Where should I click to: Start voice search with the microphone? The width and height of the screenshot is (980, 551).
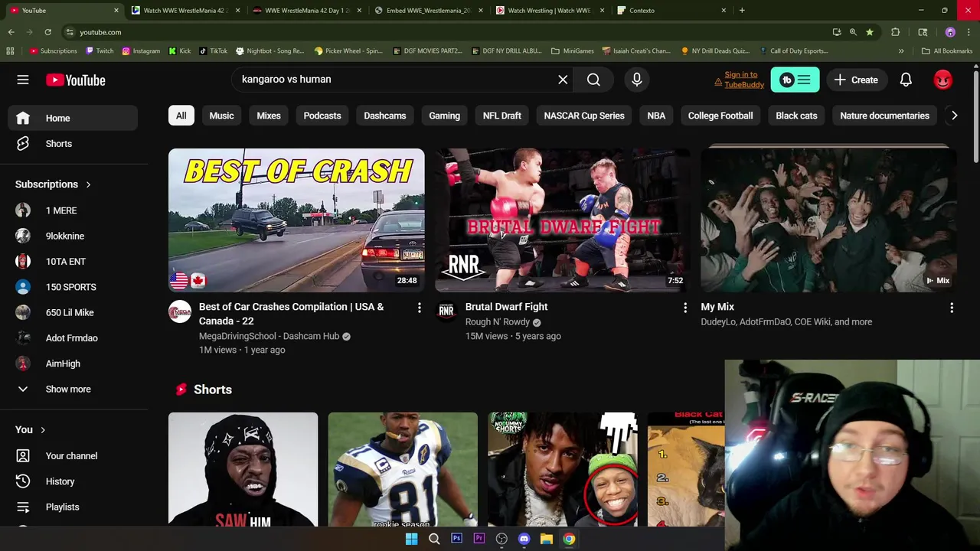coord(637,80)
